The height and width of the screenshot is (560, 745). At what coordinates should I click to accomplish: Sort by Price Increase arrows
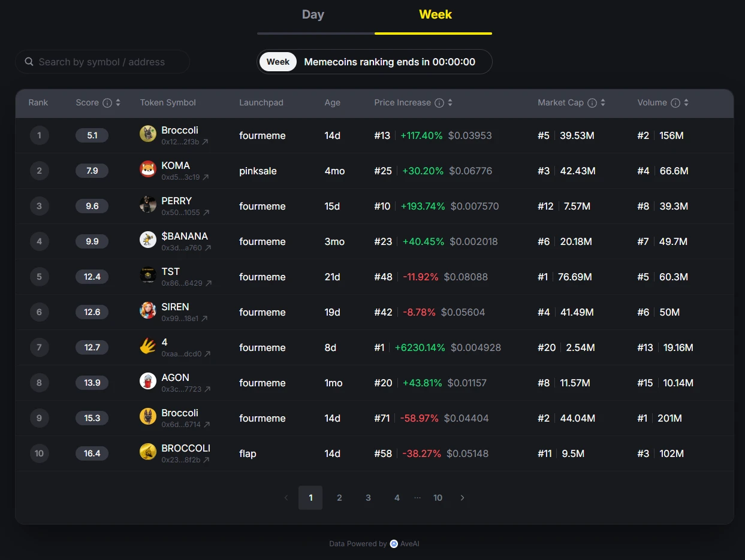click(450, 103)
